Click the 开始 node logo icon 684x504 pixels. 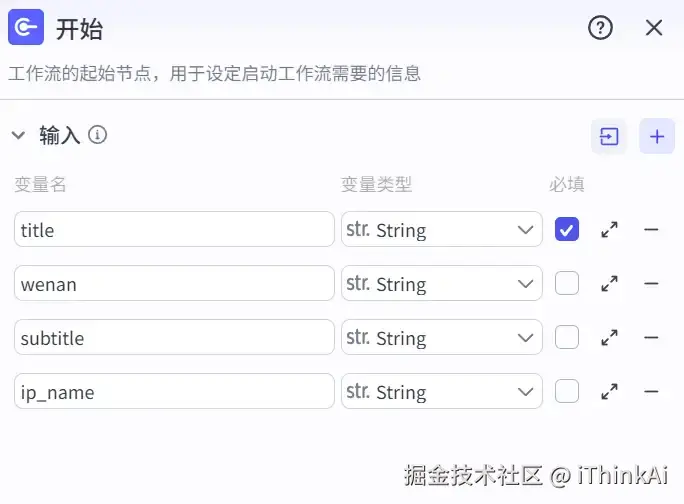click(26, 28)
